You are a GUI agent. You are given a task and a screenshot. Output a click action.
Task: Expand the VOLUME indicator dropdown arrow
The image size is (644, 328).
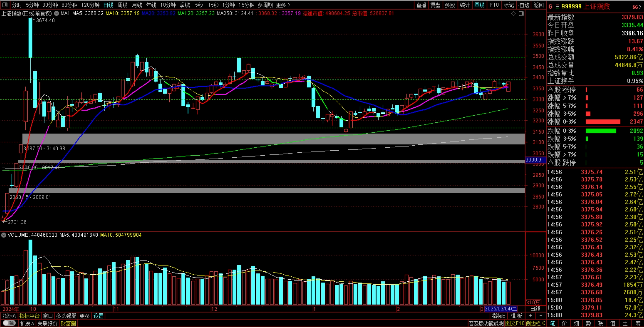click(4, 235)
